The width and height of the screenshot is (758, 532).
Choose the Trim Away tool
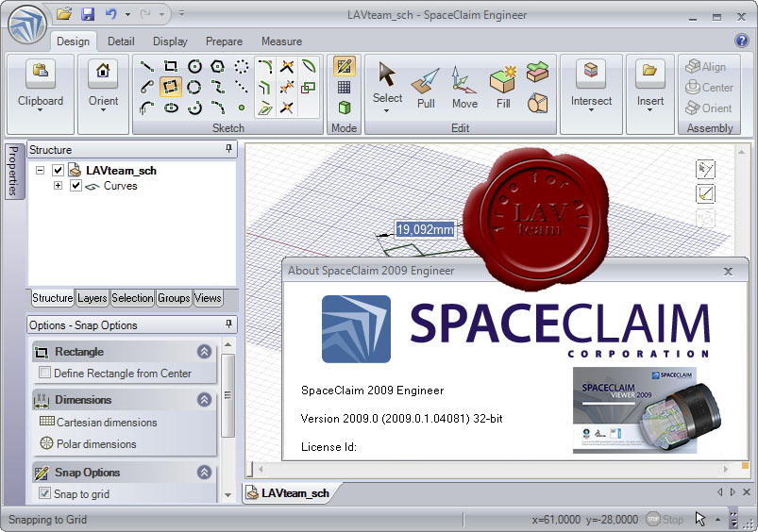(x=287, y=66)
